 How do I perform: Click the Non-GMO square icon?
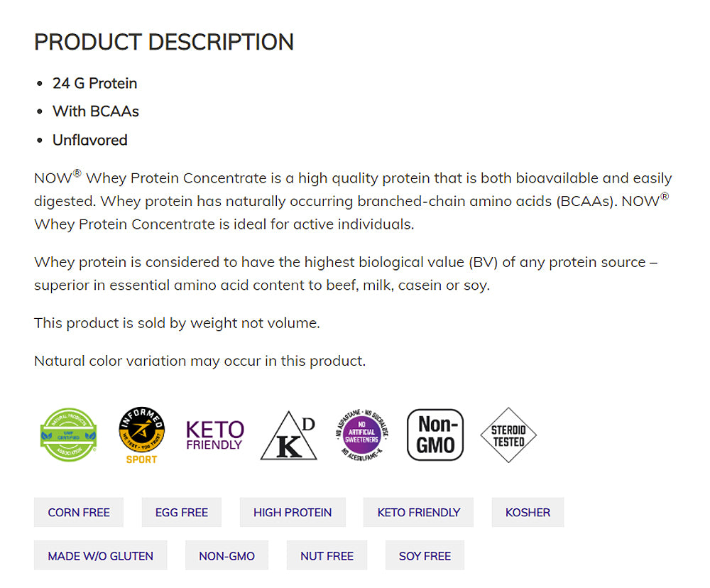[x=435, y=435]
